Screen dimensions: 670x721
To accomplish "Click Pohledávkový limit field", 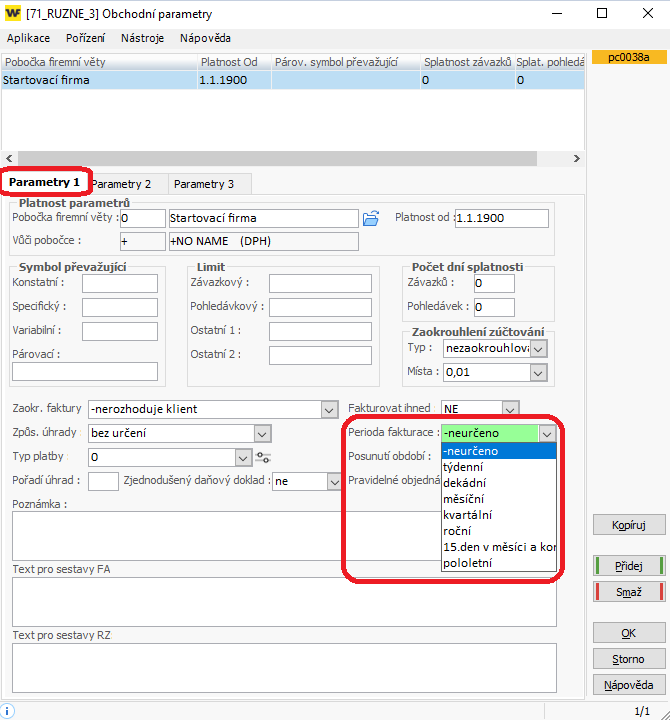I will [x=321, y=307].
